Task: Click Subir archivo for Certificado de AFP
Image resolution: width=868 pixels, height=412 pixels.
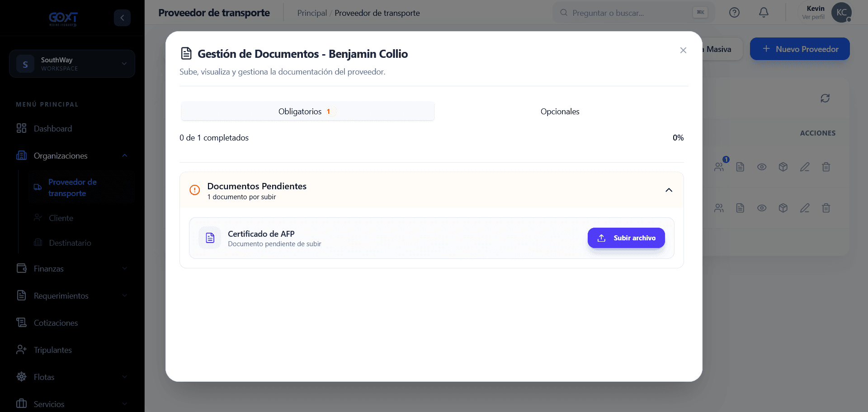Action: click(626, 238)
